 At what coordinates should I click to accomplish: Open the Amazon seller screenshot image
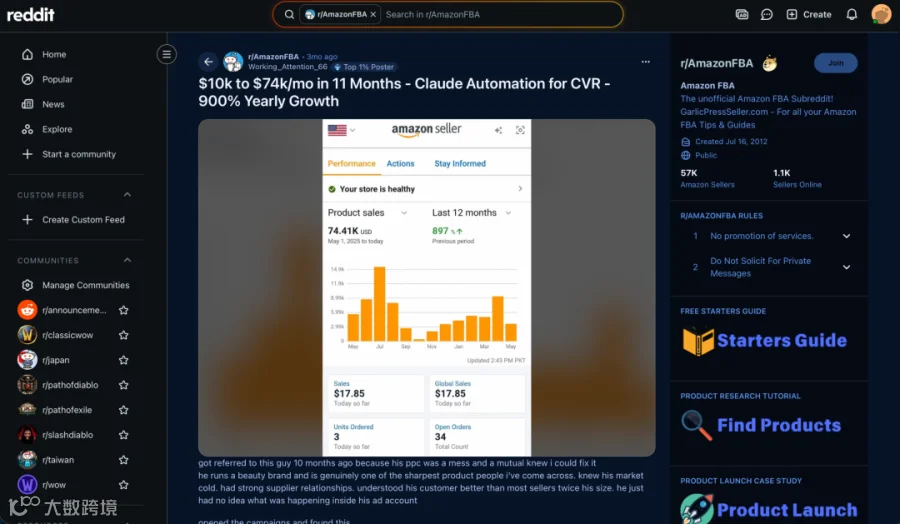pos(426,288)
